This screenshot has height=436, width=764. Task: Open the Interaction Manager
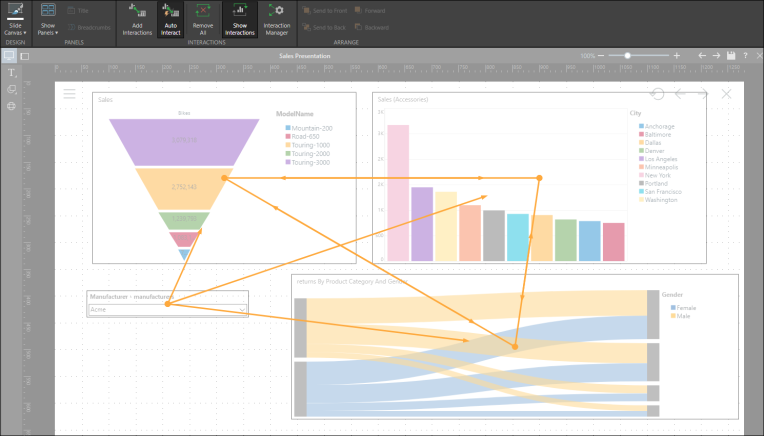click(x=276, y=19)
